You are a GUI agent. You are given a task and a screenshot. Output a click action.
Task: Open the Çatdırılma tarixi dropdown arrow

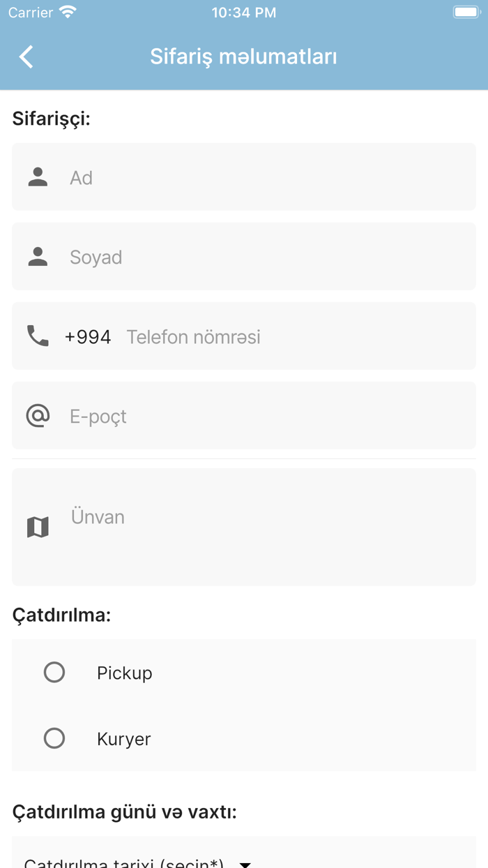click(245, 864)
